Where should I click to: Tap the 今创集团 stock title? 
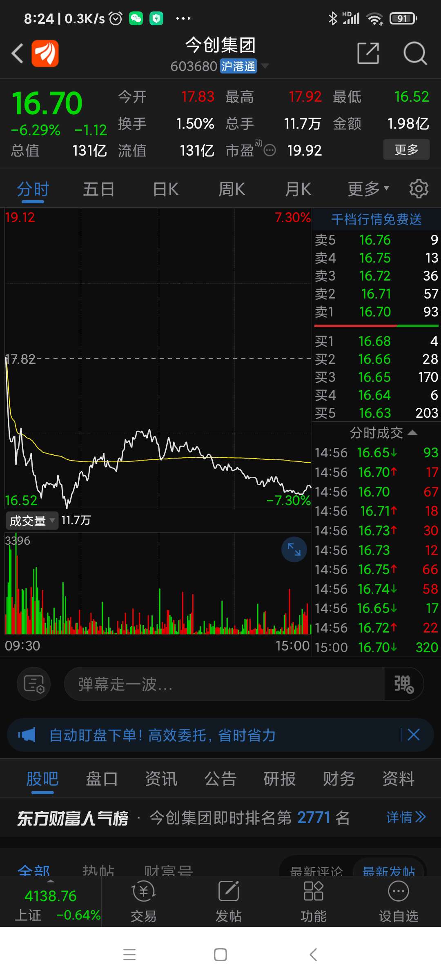[220, 45]
